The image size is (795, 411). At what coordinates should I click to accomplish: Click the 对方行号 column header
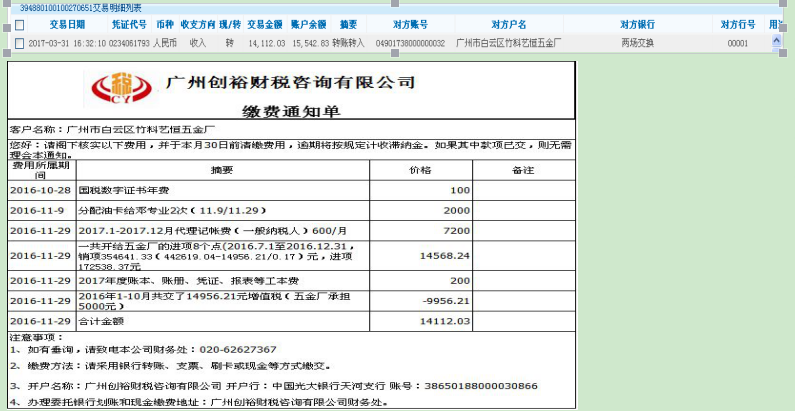738,24
